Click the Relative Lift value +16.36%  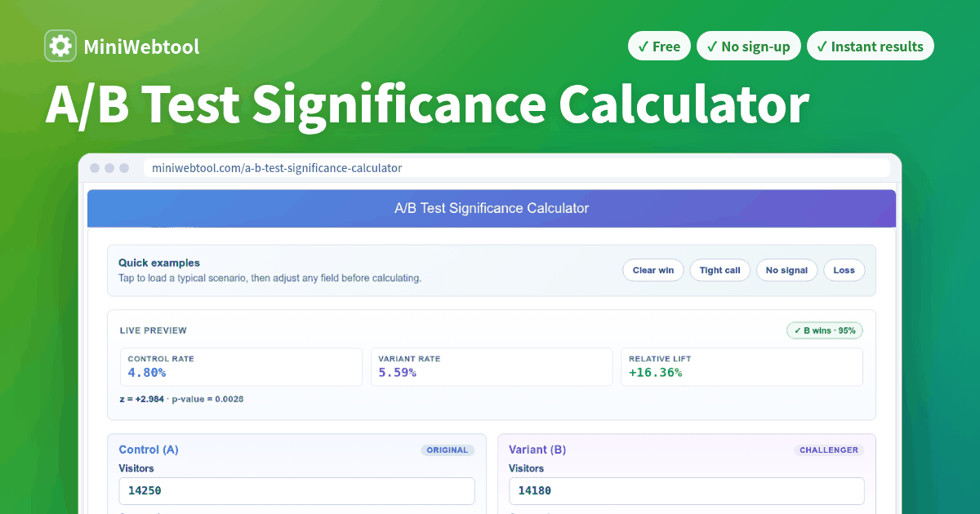coord(655,373)
